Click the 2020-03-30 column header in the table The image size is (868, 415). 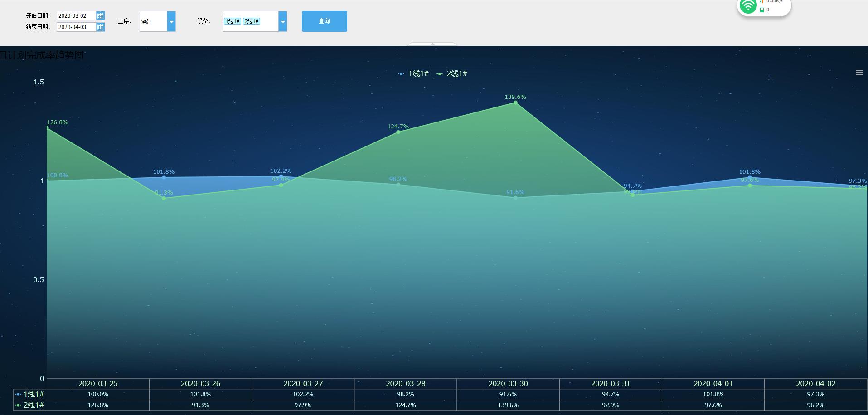[508, 384]
